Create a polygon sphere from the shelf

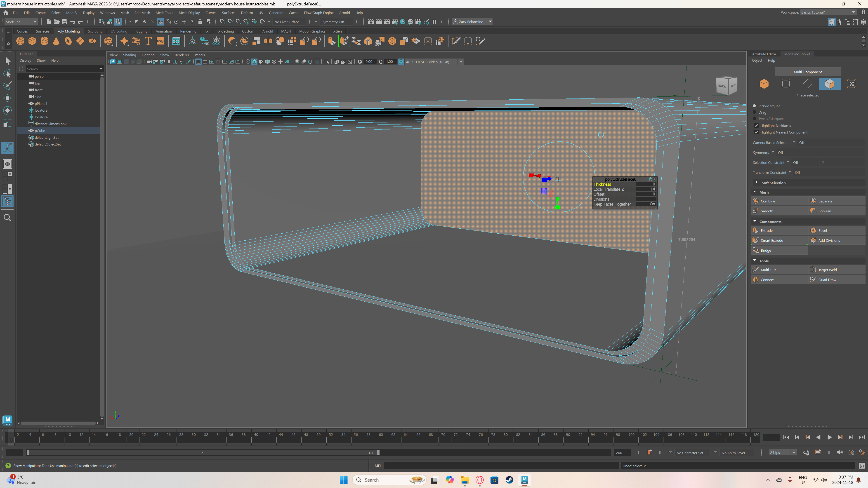point(20,41)
